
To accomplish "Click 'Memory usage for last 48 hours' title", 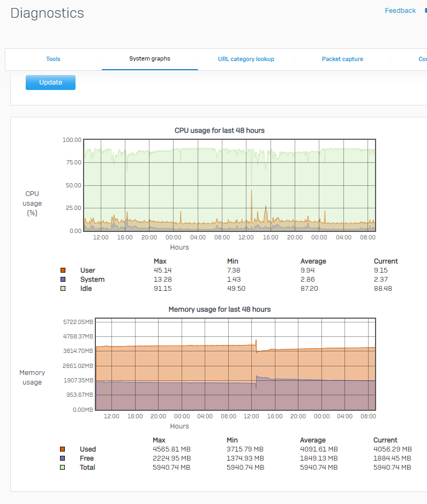I will pyautogui.click(x=220, y=309).
